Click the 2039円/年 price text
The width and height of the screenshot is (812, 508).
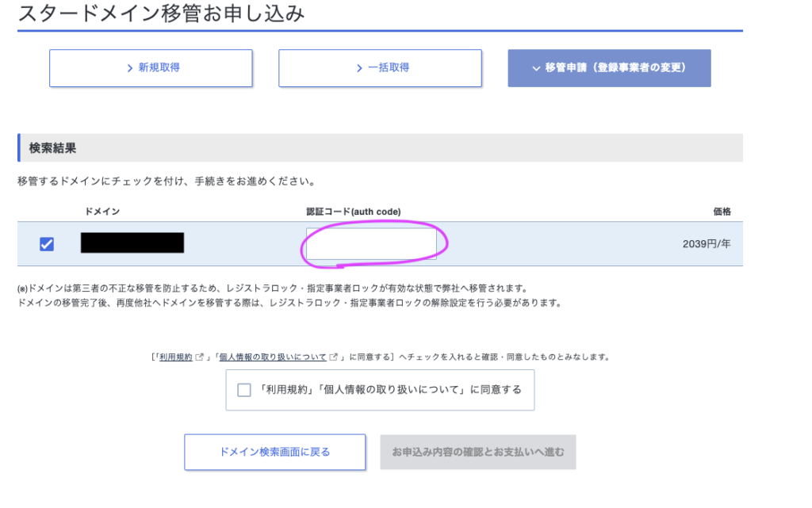click(707, 244)
